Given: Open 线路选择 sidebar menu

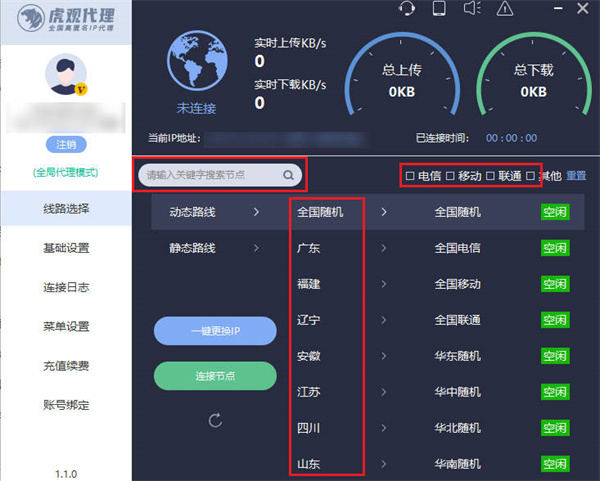Looking at the screenshot, I should [66, 209].
